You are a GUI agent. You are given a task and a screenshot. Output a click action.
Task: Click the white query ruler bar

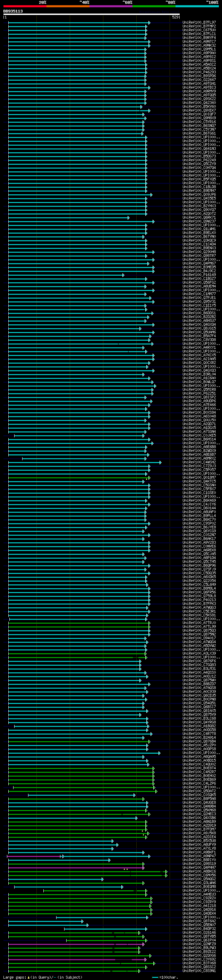pyautogui.click(x=92, y=14)
